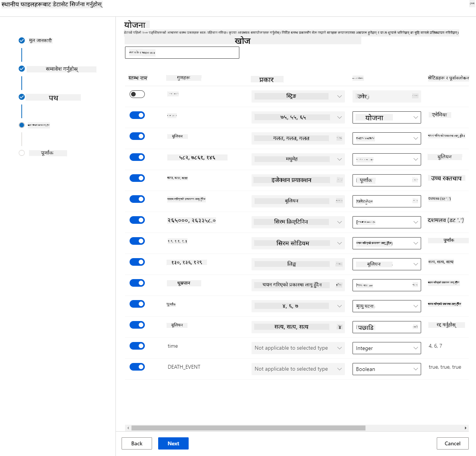Click the रद्द गर्नुहोस् text
The width and height of the screenshot is (476, 456).
(x=446, y=325)
